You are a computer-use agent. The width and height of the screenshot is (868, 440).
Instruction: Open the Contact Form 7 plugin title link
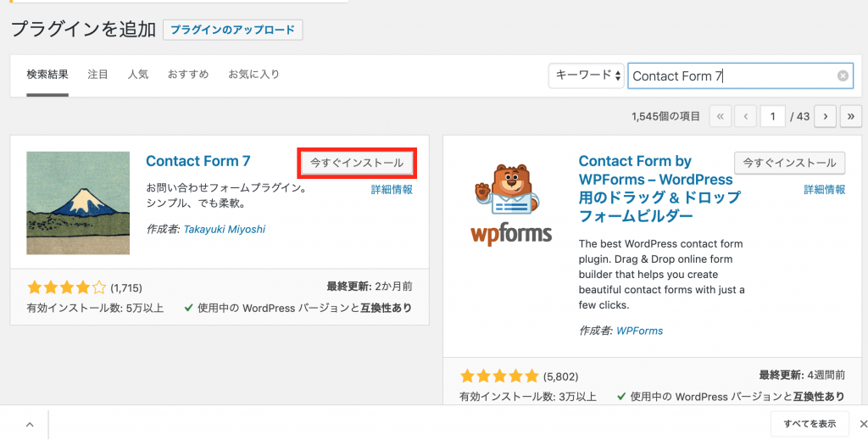coord(198,161)
